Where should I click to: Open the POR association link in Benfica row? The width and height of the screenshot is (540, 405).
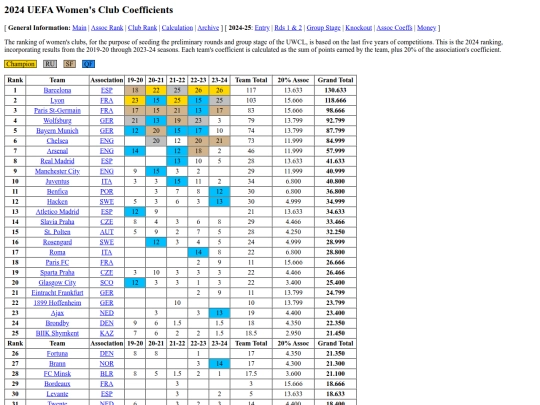tap(107, 191)
